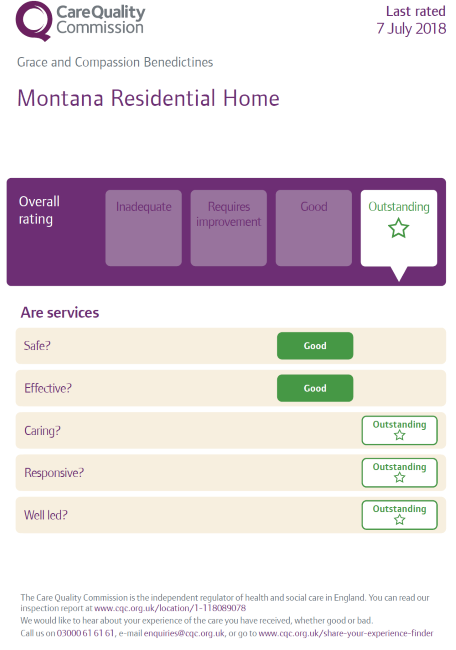Click the Grace and Compassion Benedictines provider name
The height and width of the screenshot is (650, 456).
click(x=115, y=62)
